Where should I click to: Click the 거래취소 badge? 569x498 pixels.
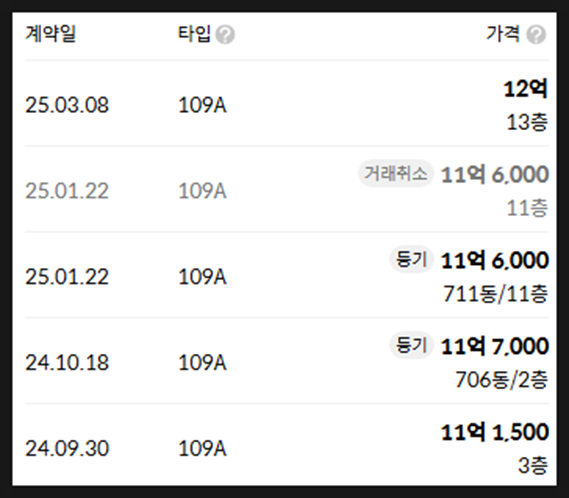coord(396,174)
